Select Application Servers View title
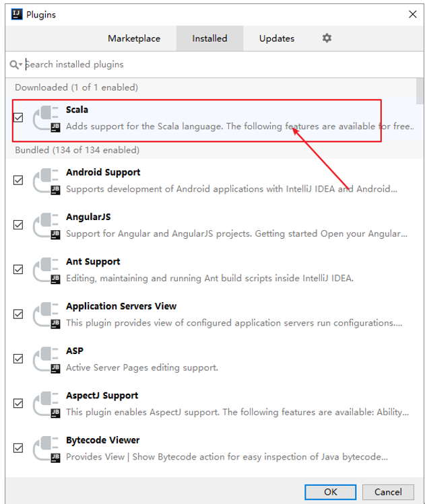 pos(121,306)
